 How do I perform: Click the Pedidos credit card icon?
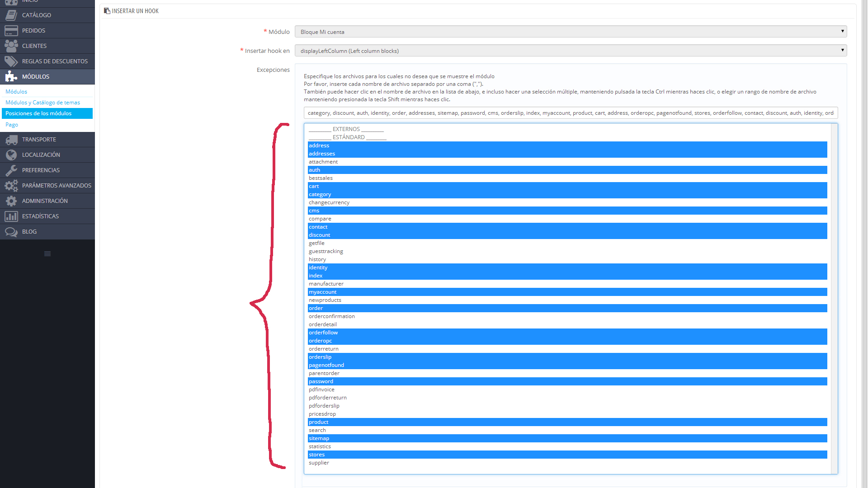[11, 31]
